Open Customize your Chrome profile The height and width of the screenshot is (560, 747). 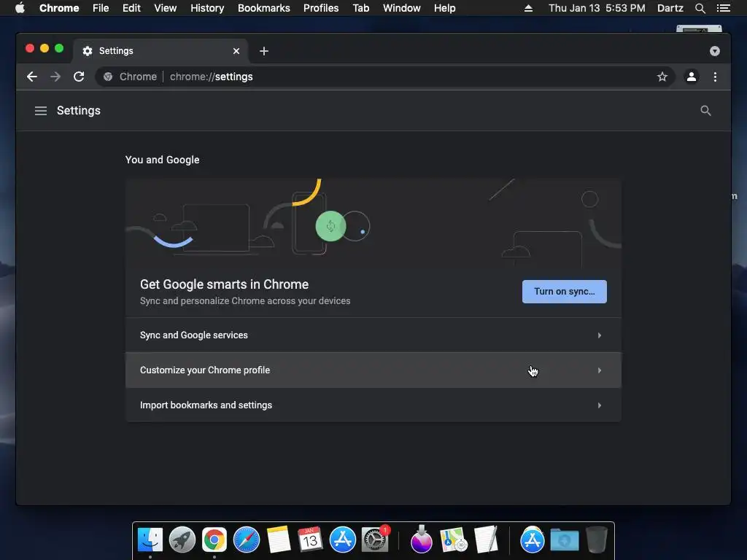[x=373, y=370]
